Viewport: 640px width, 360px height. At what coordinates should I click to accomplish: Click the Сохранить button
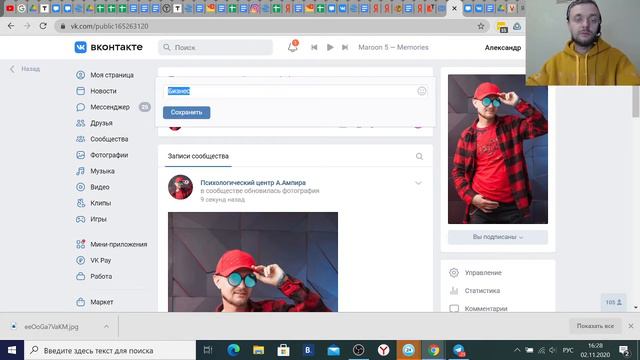click(x=187, y=112)
